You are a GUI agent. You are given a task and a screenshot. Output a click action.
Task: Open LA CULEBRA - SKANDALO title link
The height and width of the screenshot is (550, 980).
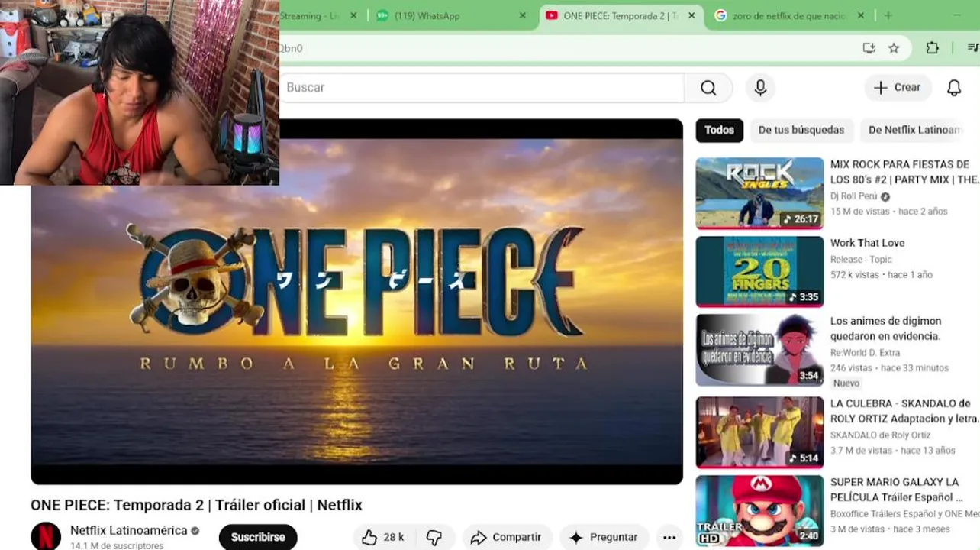pos(904,411)
